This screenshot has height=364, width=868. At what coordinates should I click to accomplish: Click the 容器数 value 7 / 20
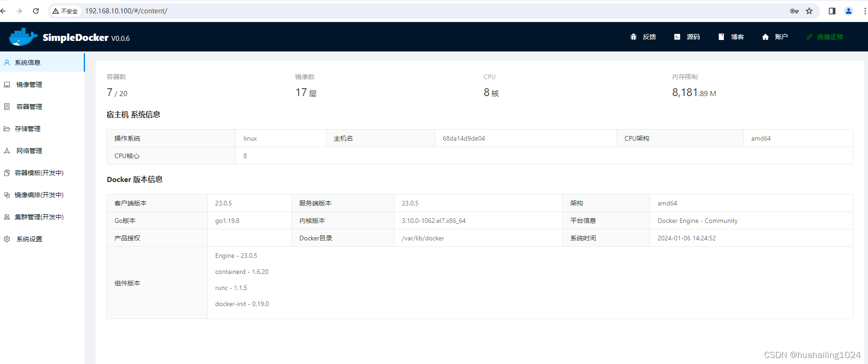click(117, 93)
